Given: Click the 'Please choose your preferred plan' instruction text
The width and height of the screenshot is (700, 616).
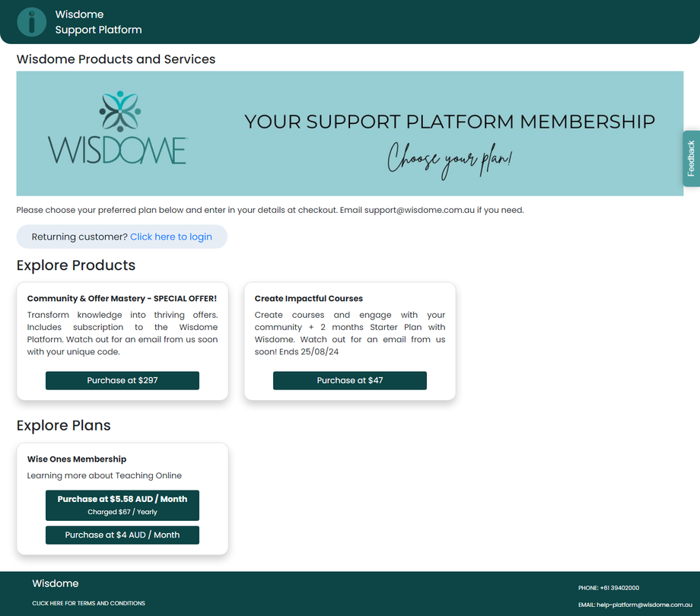Looking at the screenshot, I should click(270, 210).
